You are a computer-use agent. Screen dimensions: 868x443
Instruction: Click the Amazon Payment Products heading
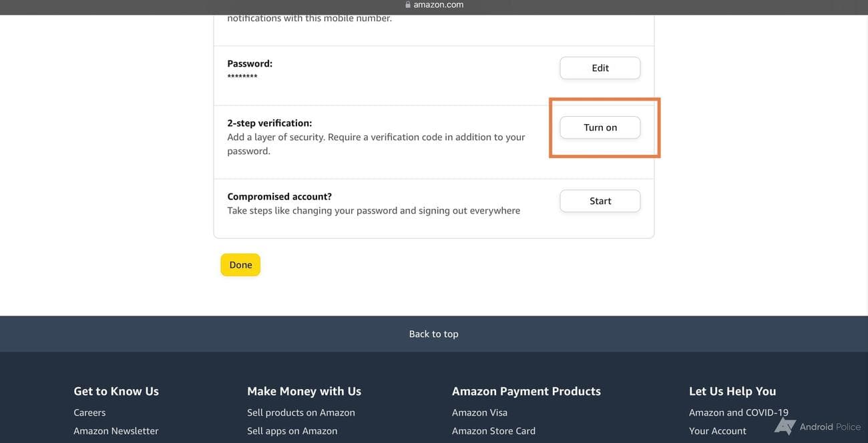[x=526, y=391]
